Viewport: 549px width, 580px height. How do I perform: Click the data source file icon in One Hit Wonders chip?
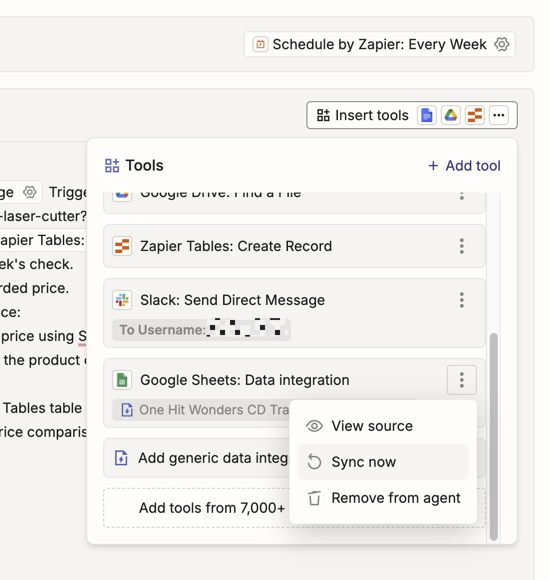tap(127, 410)
